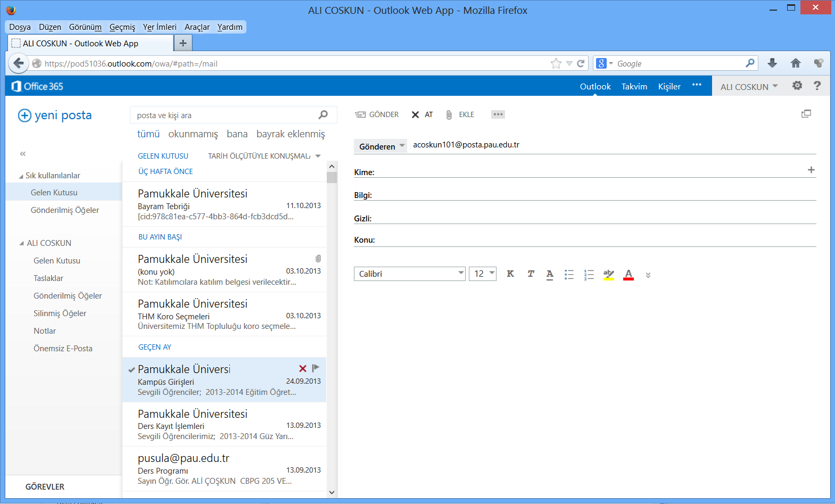This screenshot has height=504, width=835.
Task: Insert a numbered list
Action: [x=589, y=274]
